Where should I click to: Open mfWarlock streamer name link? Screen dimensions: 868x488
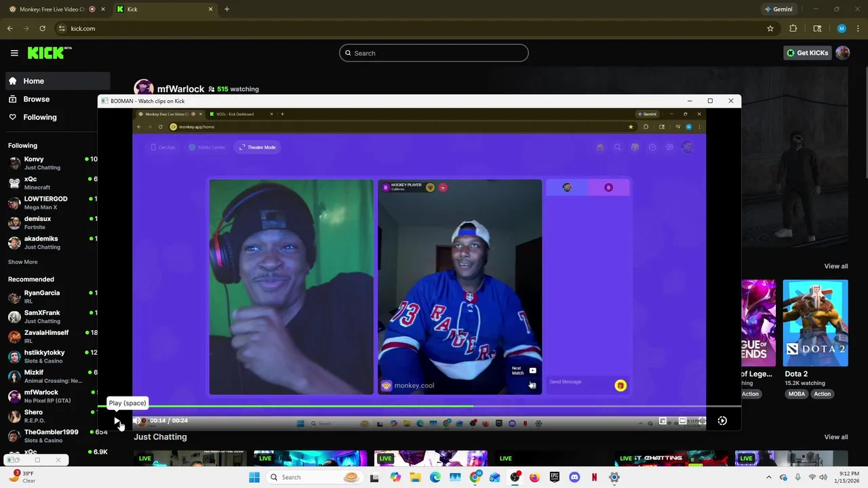click(x=180, y=89)
